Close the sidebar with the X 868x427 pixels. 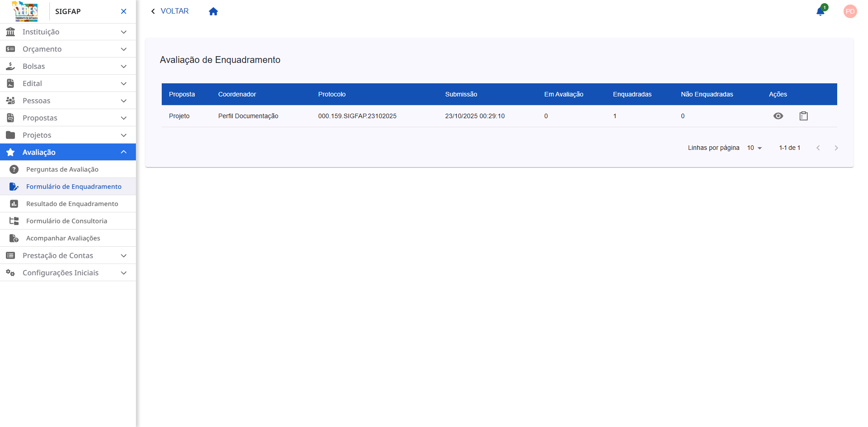(123, 11)
